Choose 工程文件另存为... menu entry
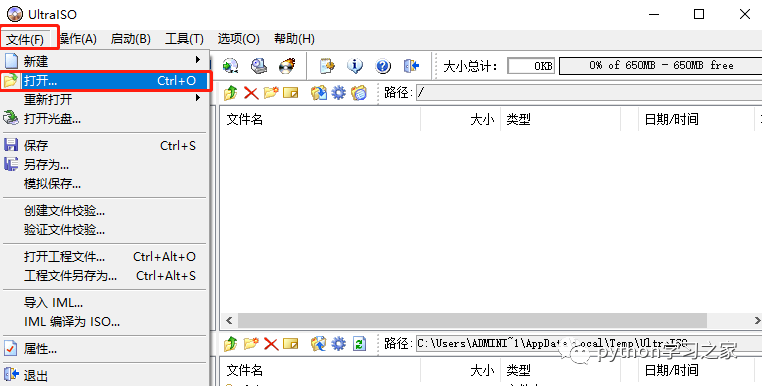 point(104,276)
